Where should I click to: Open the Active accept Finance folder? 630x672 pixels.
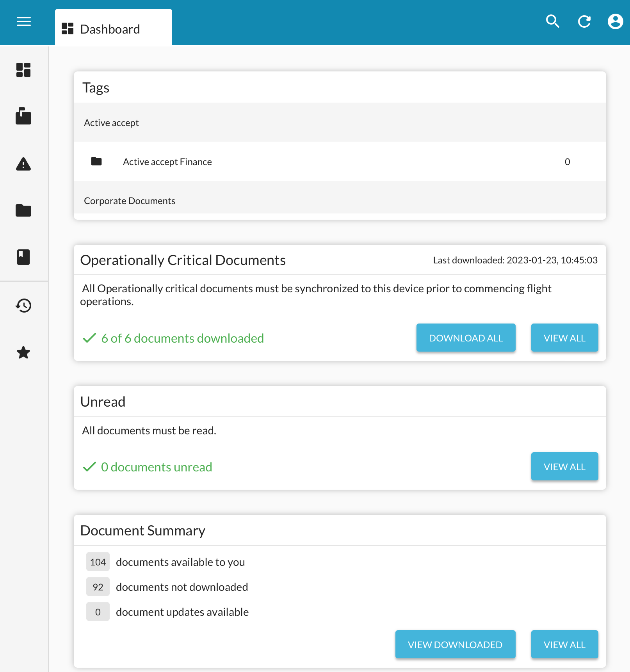tap(167, 161)
